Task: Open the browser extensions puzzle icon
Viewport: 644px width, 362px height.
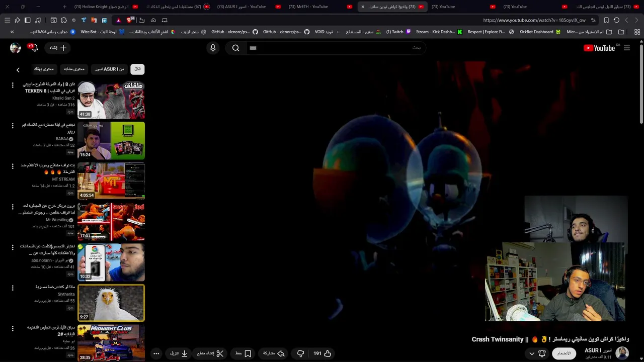Action: tap(63, 20)
